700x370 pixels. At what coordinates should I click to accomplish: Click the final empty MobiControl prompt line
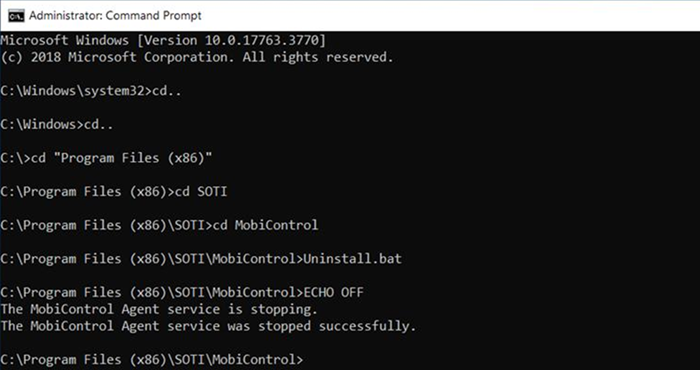(x=152, y=359)
